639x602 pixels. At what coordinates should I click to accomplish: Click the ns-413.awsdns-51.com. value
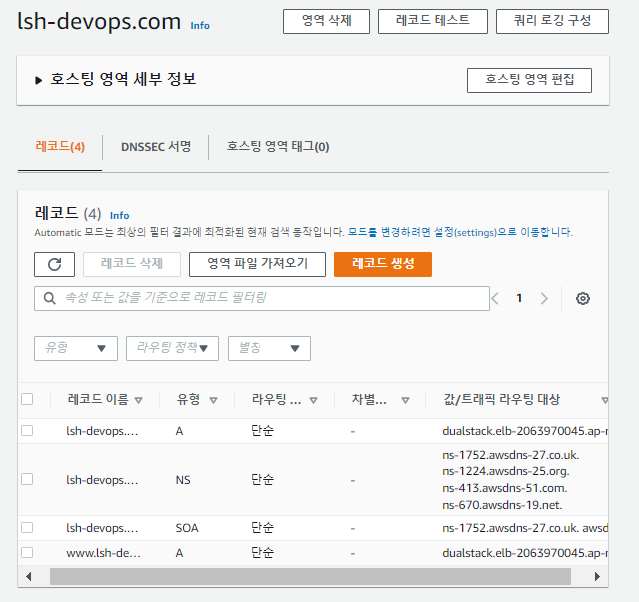[505, 488]
